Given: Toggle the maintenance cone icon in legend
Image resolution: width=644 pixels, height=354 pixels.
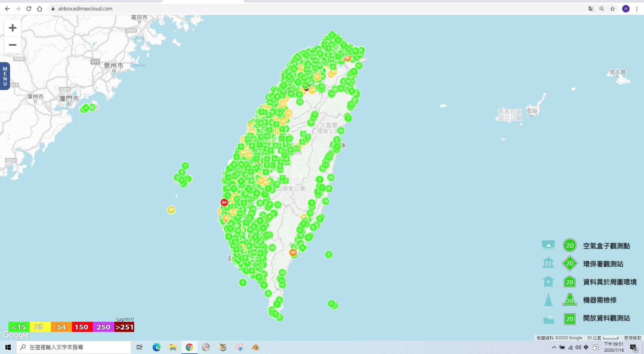Looking at the screenshot, I should (x=548, y=300).
